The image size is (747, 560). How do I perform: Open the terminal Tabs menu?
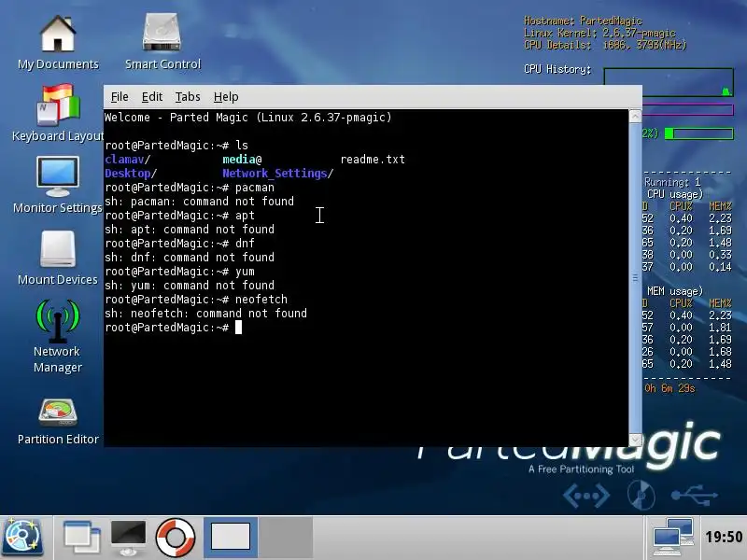tap(188, 97)
